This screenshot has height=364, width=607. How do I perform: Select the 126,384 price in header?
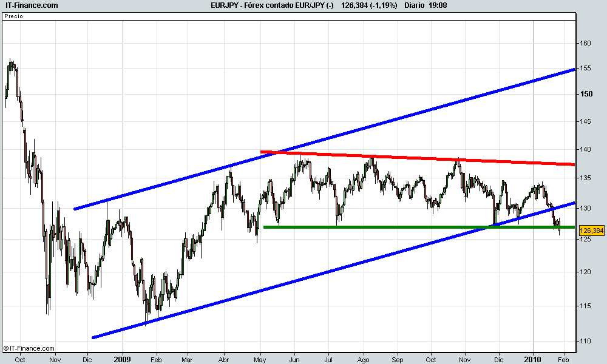click(x=354, y=5)
